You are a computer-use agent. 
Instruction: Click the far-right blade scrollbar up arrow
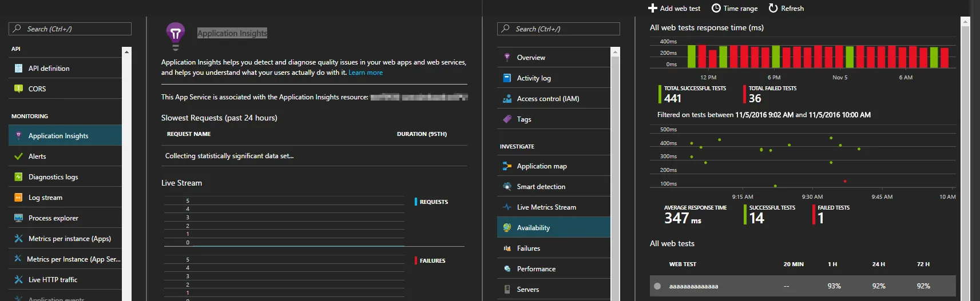[x=966, y=22]
